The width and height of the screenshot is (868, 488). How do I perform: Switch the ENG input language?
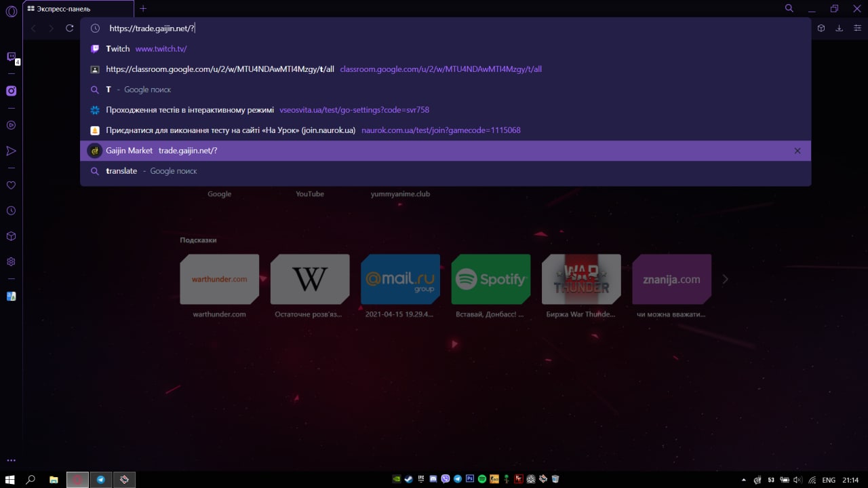tap(829, 480)
